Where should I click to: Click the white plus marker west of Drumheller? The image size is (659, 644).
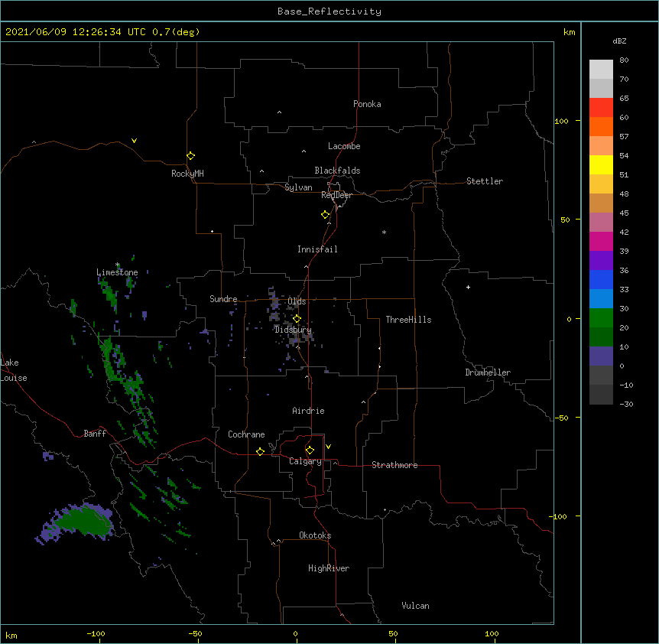pyautogui.click(x=468, y=287)
